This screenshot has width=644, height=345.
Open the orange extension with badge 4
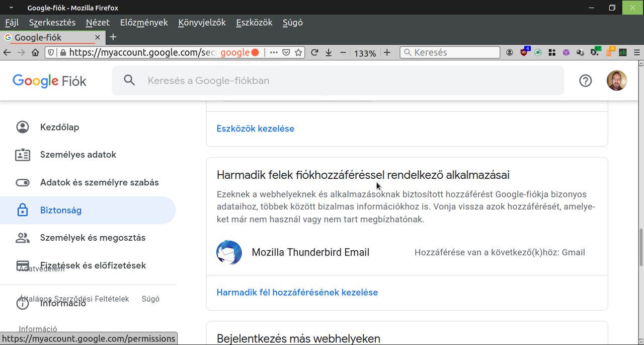[x=610, y=51]
